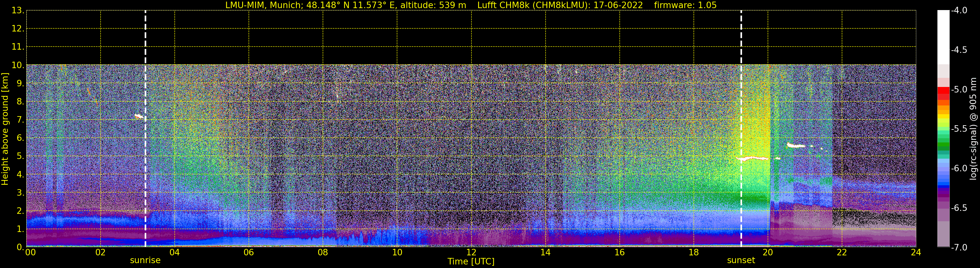The image size is (980, 268).
Task: Click the x-axis tick label '16'
Action: [x=620, y=252]
